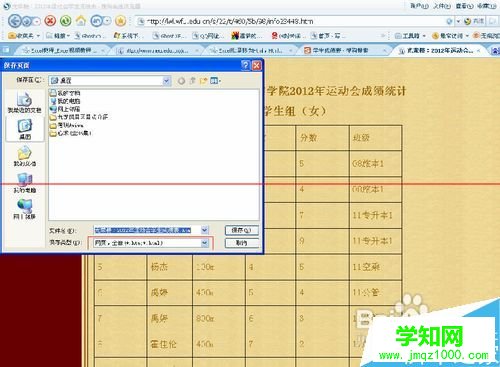
Task: Open the dialog Views menu icon
Action: [x=215, y=80]
